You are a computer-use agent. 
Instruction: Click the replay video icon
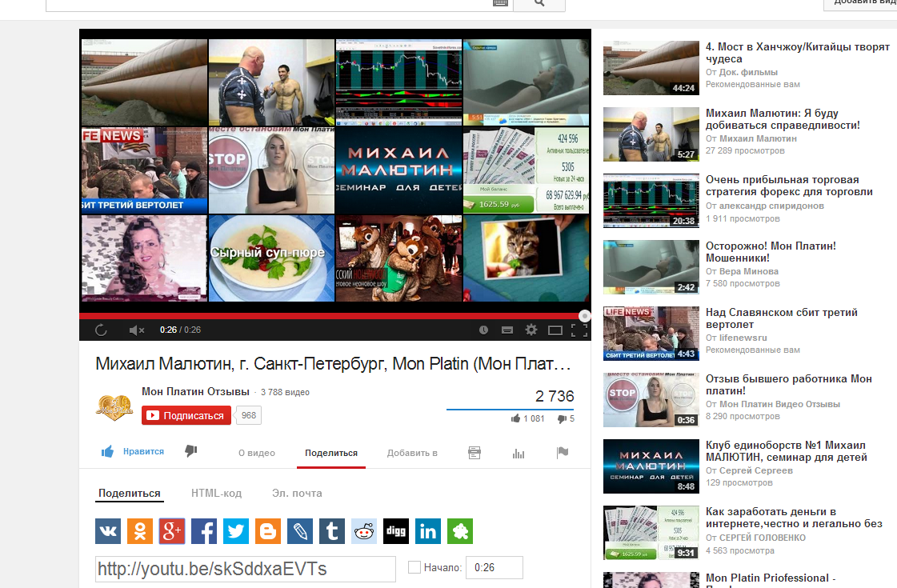(x=101, y=330)
